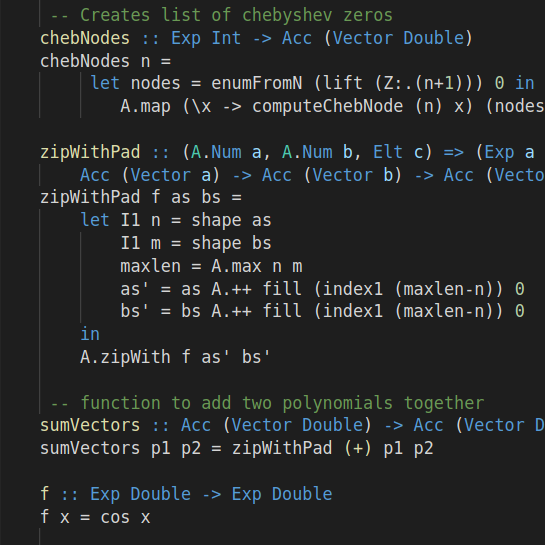545x545 pixels.
Task: Click the 'shape as' expression
Action: tap(231, 221)
